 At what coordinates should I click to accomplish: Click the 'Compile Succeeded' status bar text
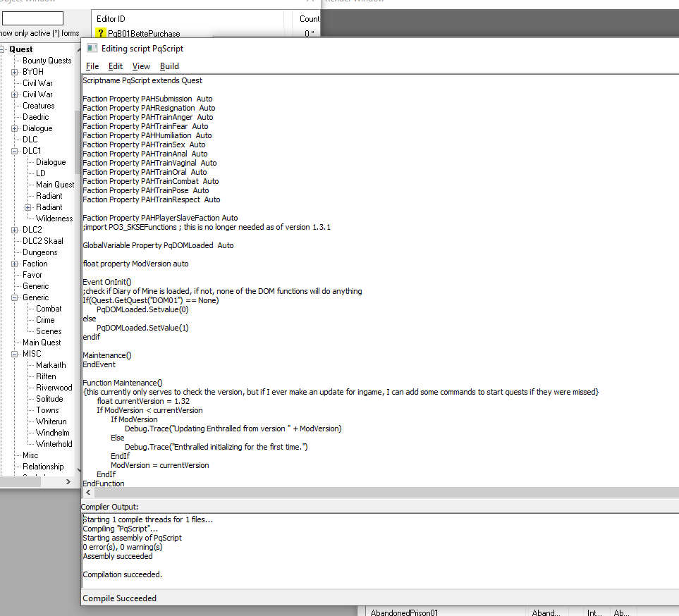[120, 598]
